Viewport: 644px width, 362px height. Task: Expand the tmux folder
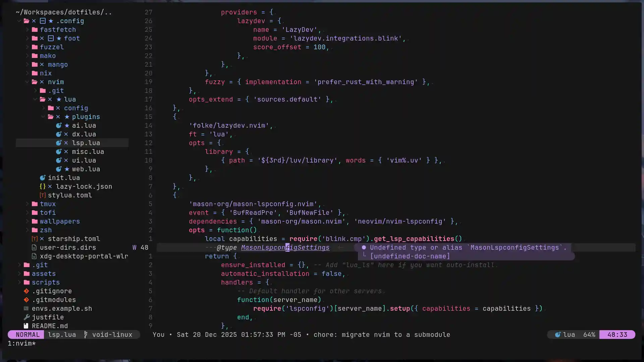[27, 204]
